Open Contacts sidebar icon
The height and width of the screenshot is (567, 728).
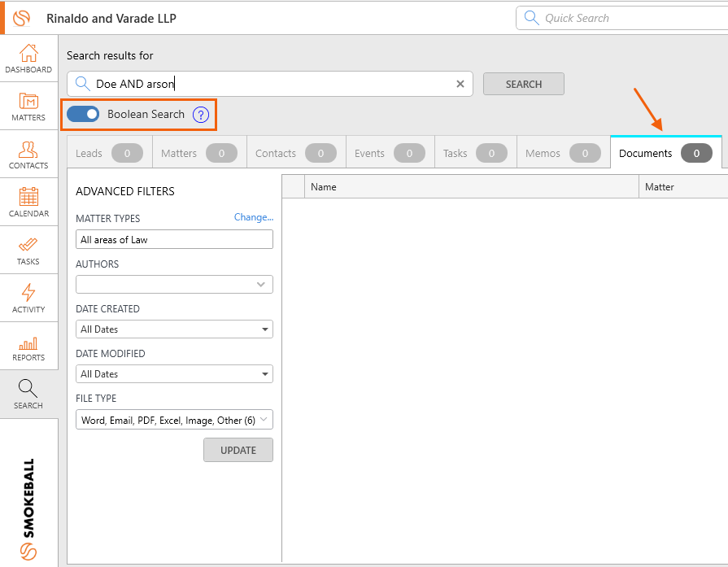pyautogui.click(x=28, y=155)
